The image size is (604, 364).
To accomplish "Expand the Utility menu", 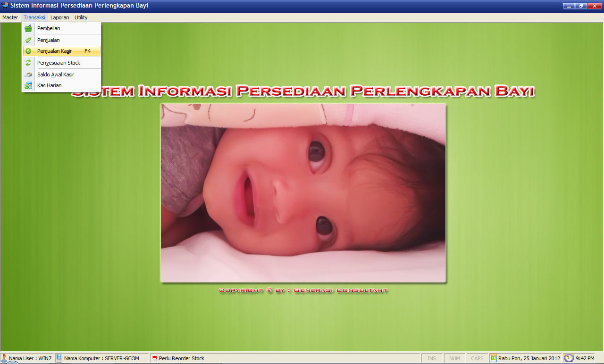I will pos(81,17).
